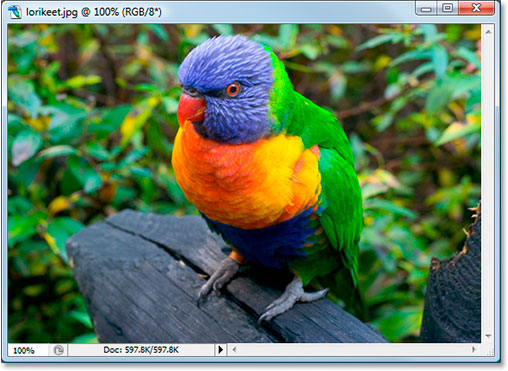The height and width of the screenshot is (371, 508).
Task: Click the right arrow of horizontal scrollbar
Action: point(473,349)
